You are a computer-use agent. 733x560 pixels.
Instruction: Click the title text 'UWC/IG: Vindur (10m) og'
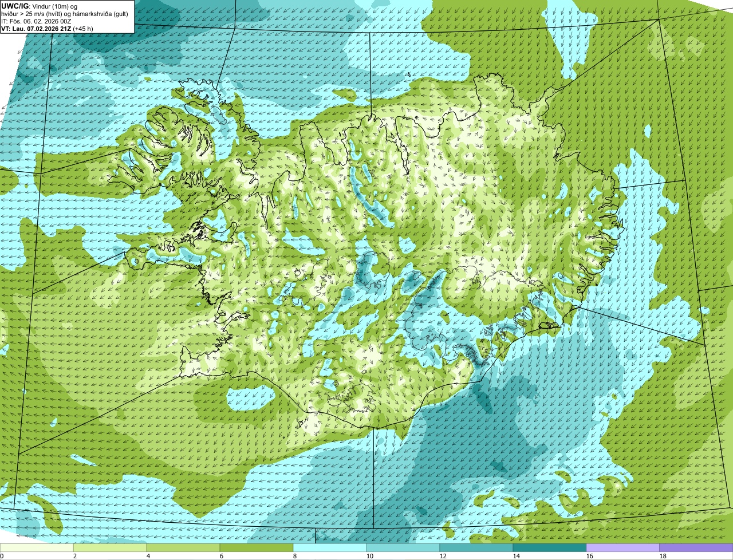tap(40, 6)
